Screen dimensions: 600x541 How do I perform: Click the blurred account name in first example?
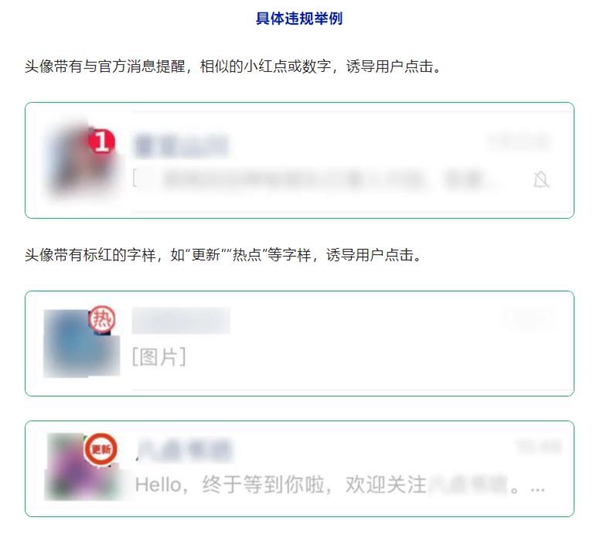pos(180,146)
